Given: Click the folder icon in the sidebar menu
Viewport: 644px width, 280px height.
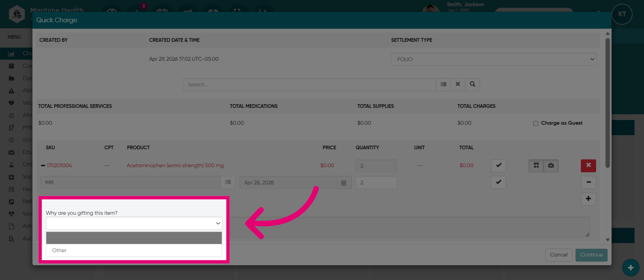Looking at the screenshot, I should click(x=11, y=78).
